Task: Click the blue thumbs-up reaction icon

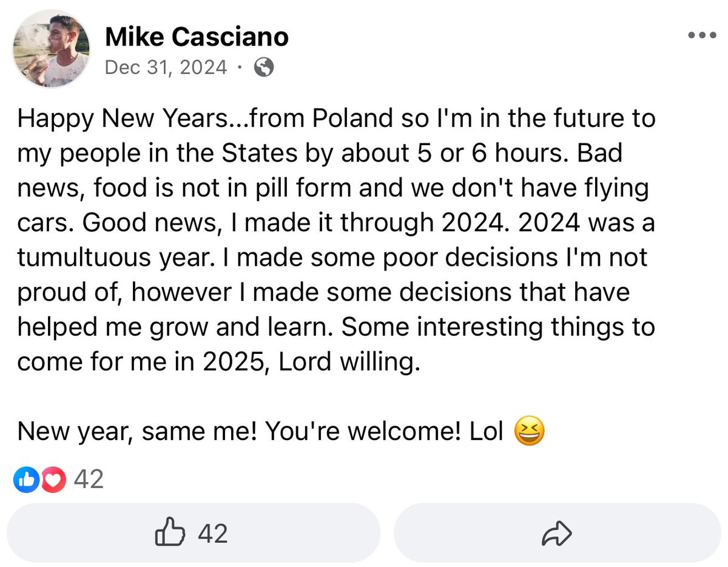Action: 25,481
